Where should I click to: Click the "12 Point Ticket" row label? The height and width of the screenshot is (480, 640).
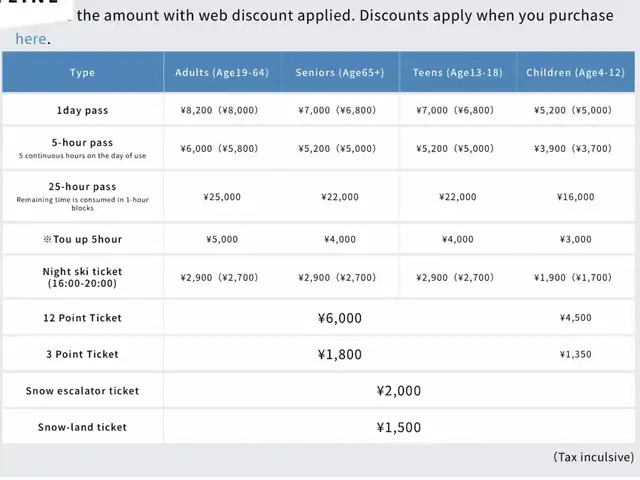coord(83,318)
